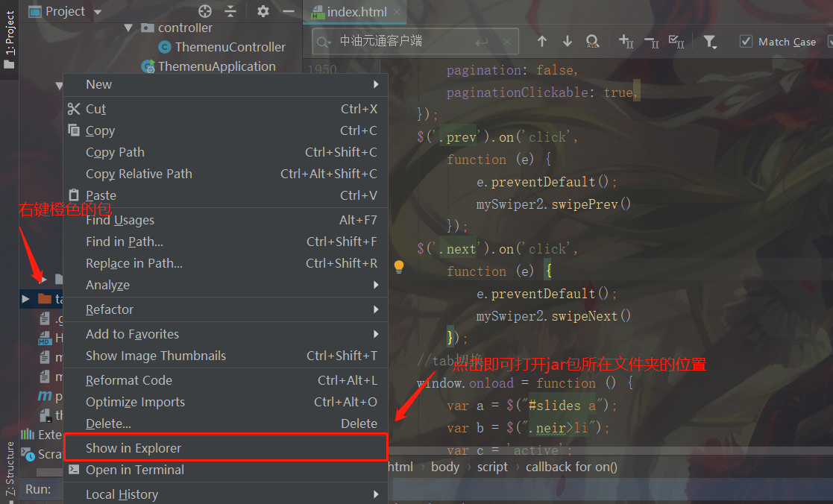Open search history magnifier in find field
Screen dimensions: 833x504
point(324,42)
